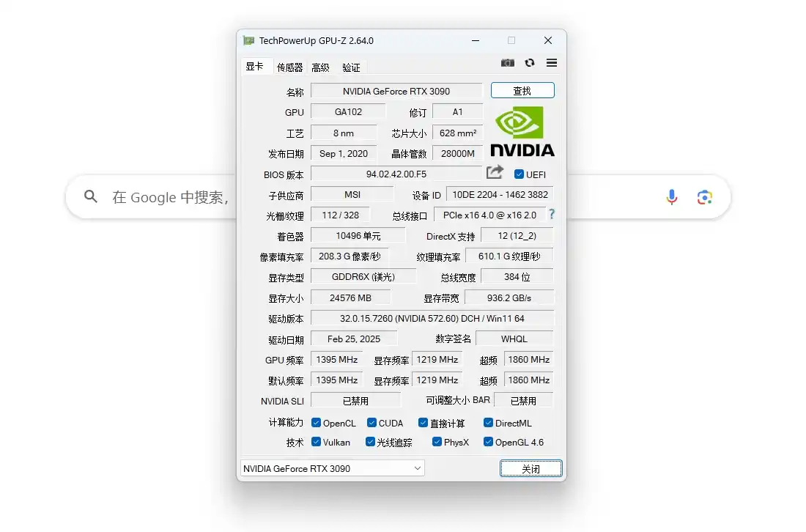Click the die size 628 mm² value

pyautogui.click(x=457, y=133)
